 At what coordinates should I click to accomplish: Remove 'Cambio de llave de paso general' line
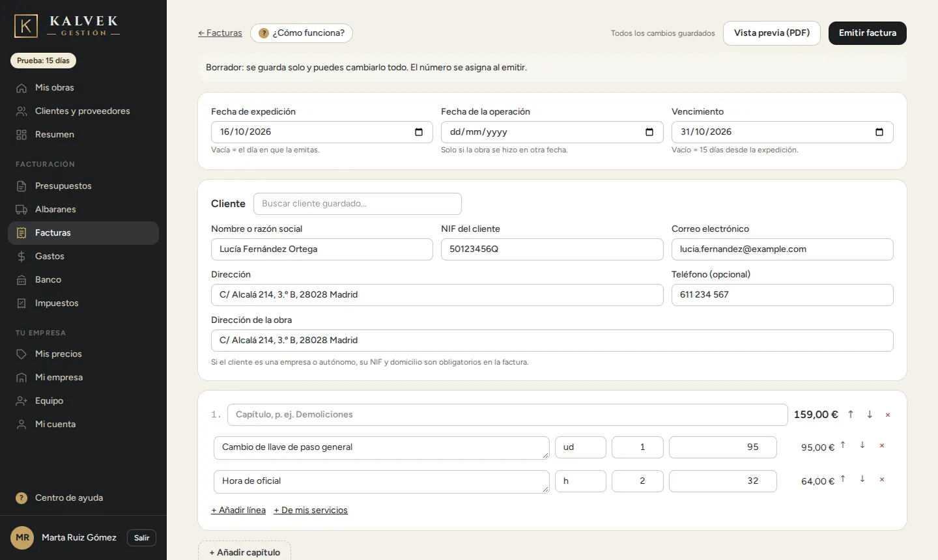coord(882,446)
